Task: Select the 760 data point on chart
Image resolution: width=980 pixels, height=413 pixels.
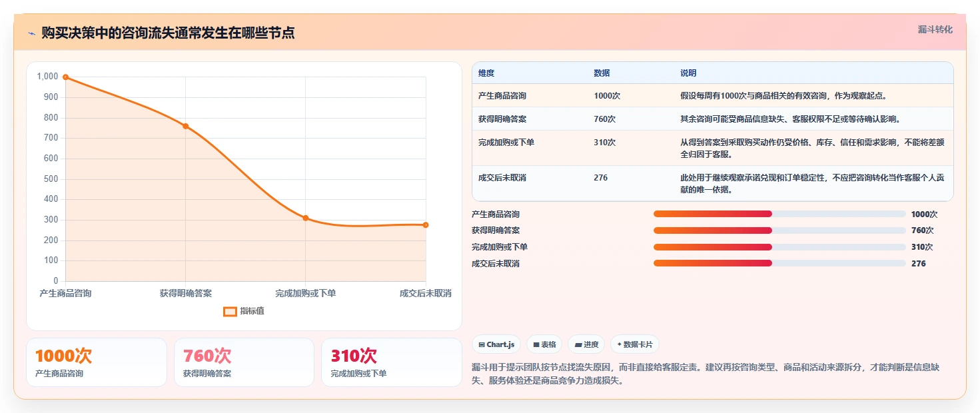Action: [186, 126]
